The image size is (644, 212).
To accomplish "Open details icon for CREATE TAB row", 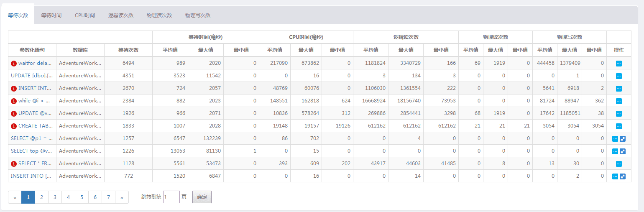I will (618, 126).
